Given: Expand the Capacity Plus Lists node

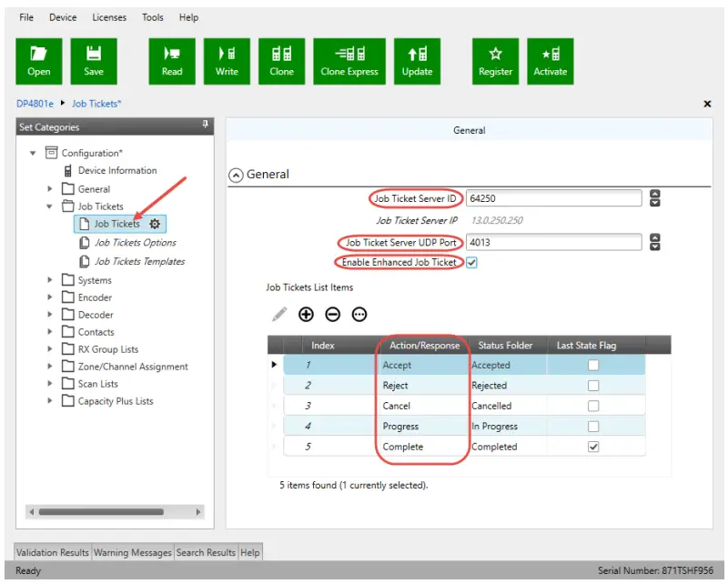Looking at the screenshot, I should click(x=50, y=401).
